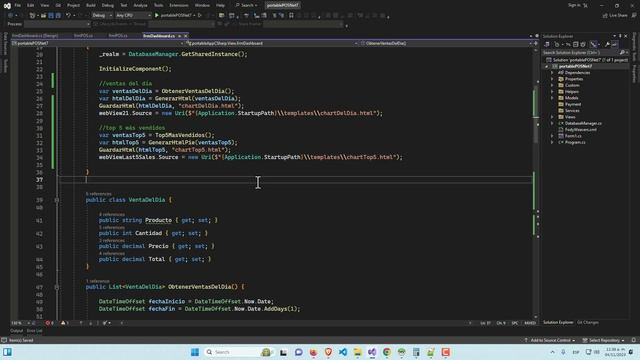This screenshot has width=640, height=360.
Task: Click Select Repository button
Action: [604, 340]
